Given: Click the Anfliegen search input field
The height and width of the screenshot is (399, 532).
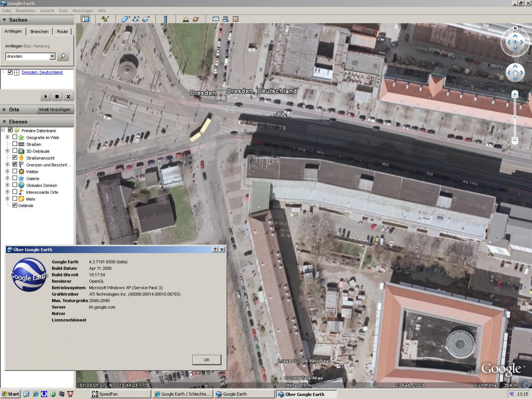Looking at the screenshot, I should point(28,56).
